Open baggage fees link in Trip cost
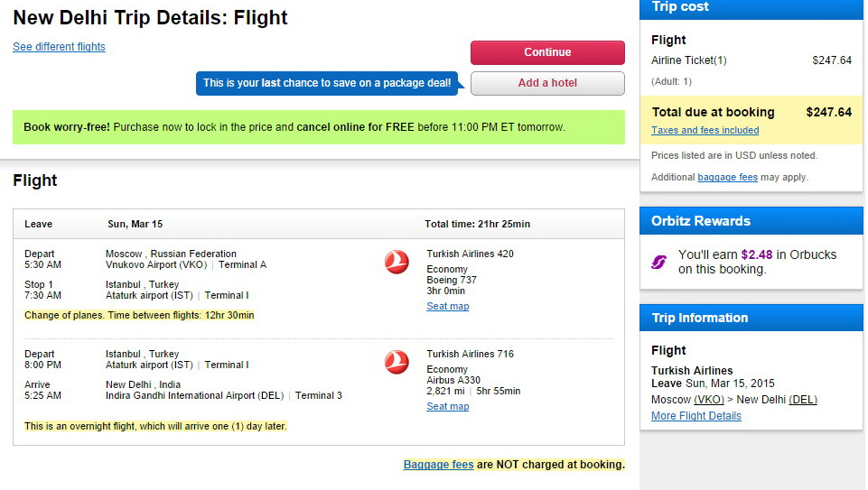 pos(727,178)
